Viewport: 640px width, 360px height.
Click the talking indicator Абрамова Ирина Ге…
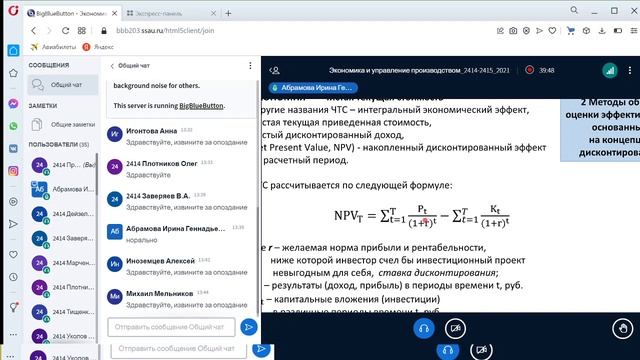click(x=313, y=88)
